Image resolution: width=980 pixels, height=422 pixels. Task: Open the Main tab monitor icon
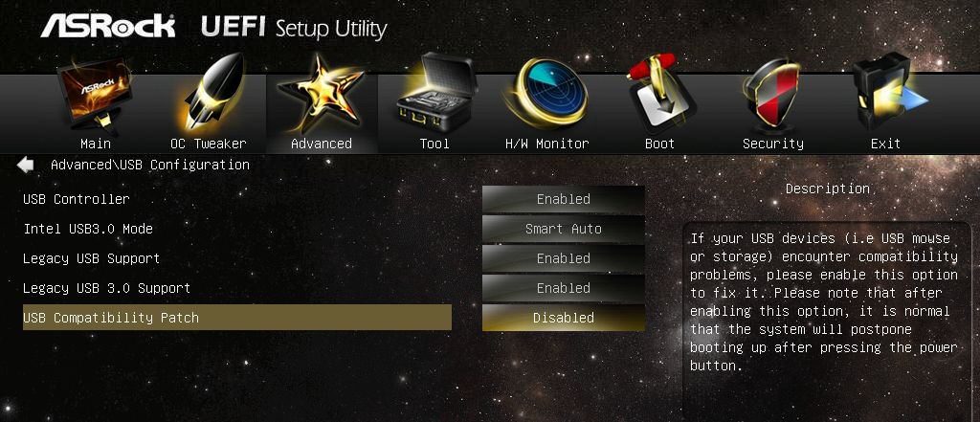[x=95, y=94]
